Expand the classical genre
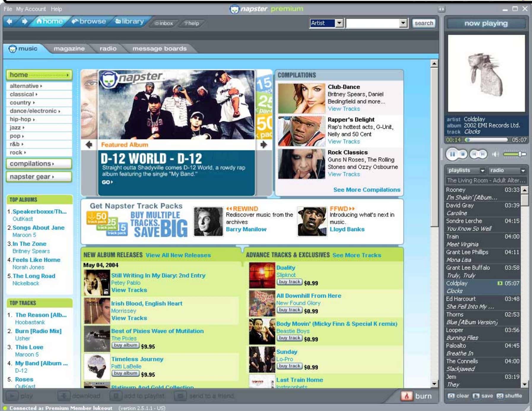This screenshot has height=411, width=532. [x=39, y=94]
